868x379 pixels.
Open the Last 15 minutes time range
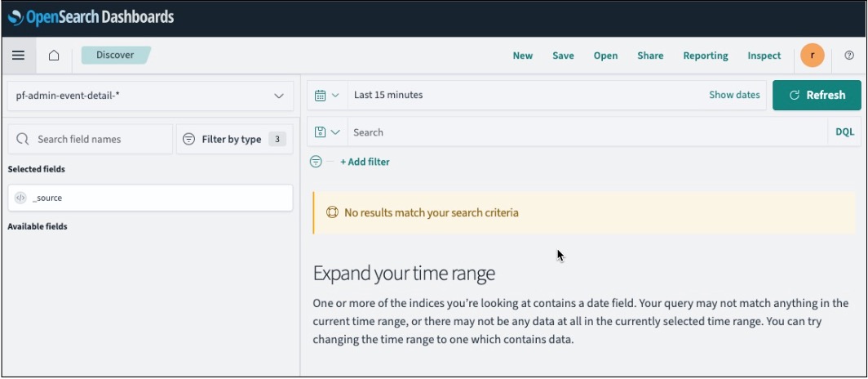[388, 95]
